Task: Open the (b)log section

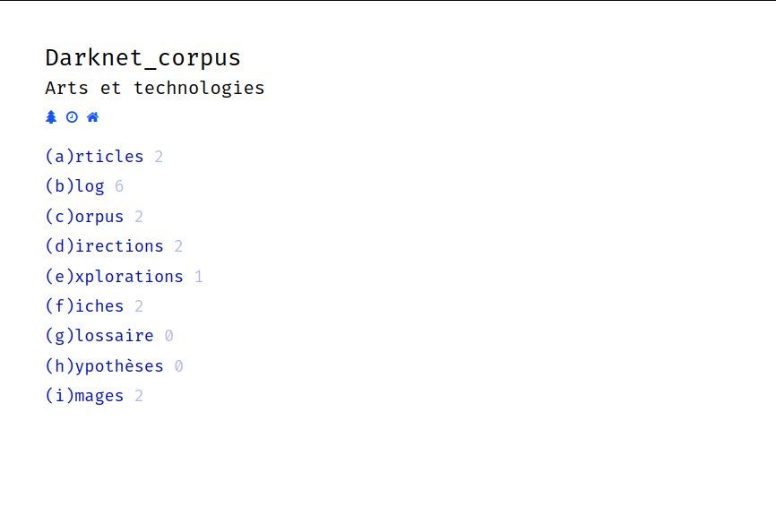Action: (x=74, y=186)
